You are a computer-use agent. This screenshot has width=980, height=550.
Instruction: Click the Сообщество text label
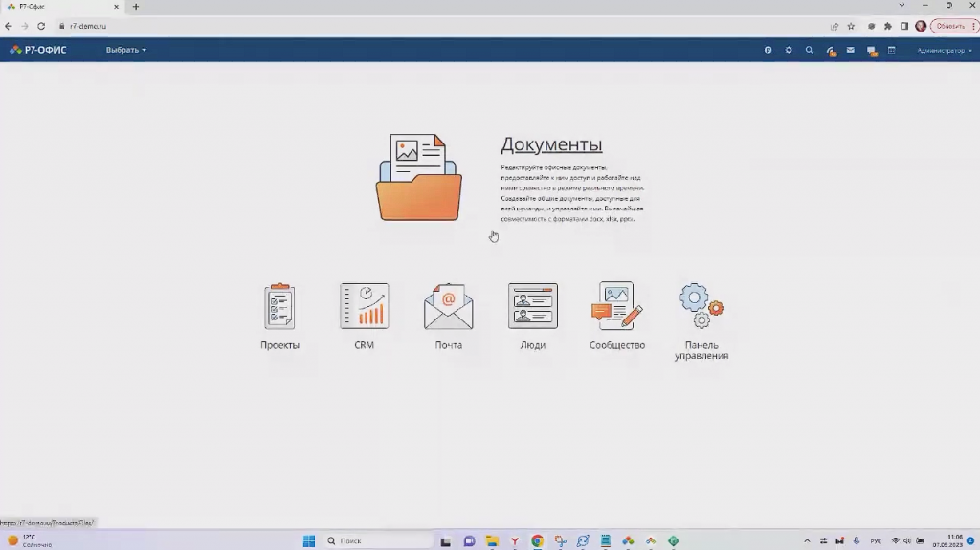point(617,345)
